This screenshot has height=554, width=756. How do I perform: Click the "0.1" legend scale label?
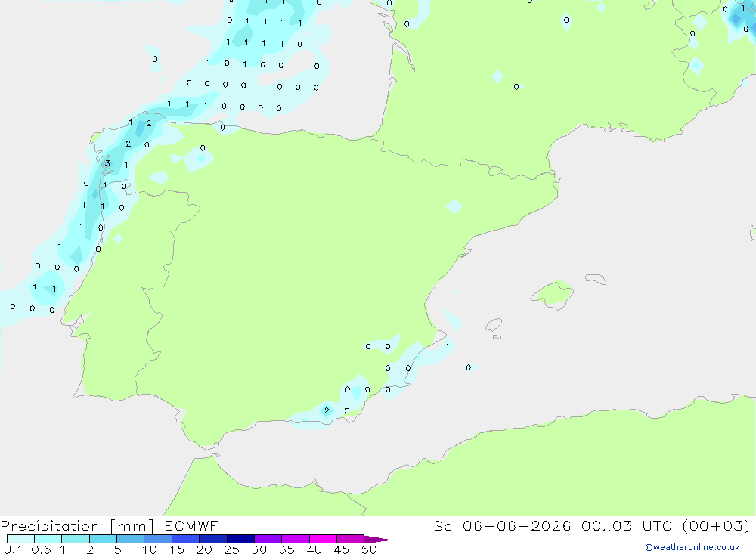point(13,549)
